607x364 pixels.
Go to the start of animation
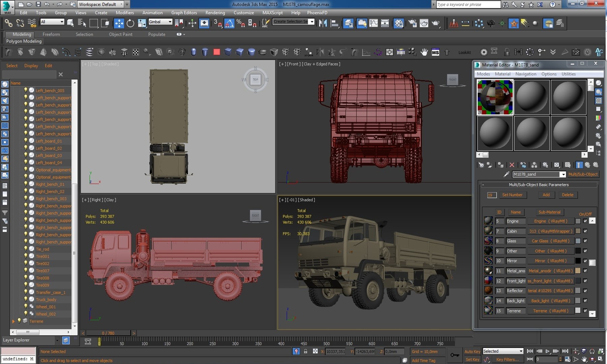pos(530,351)
